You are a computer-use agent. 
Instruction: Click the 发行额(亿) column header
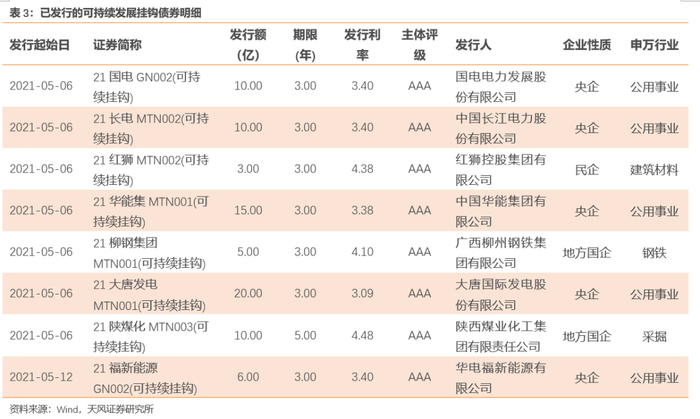248,45
